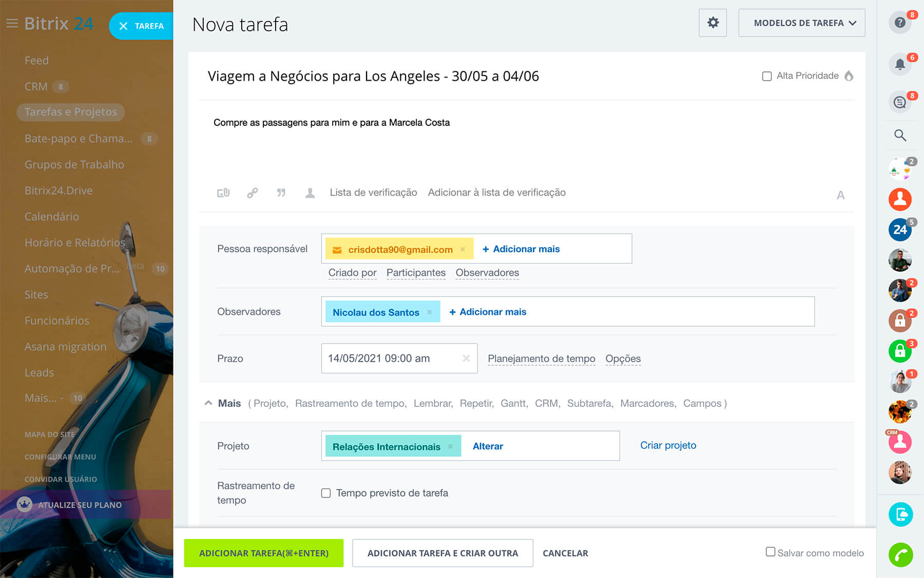Open the Modelos de Tarefa dropdown

[x=801, y=23]
